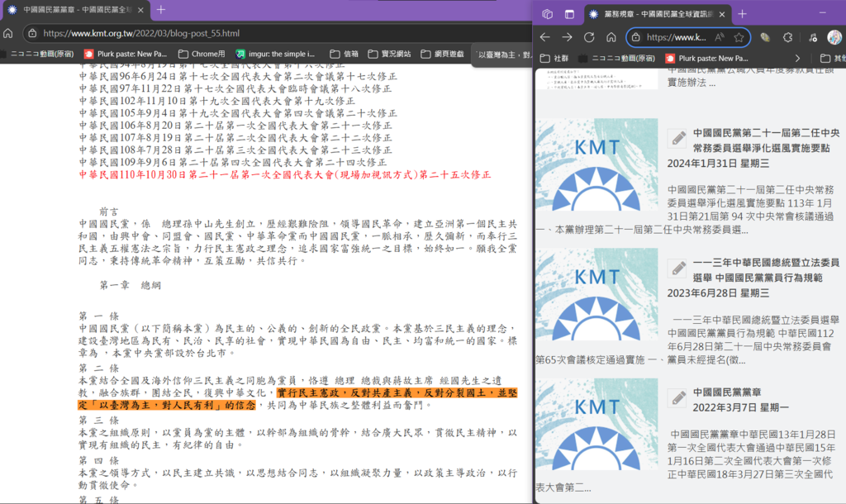Click date 2024年1月31日 星期三
The width and height of the screenshot is (846, 504).
pyautogui.click(x=718, y=163)
